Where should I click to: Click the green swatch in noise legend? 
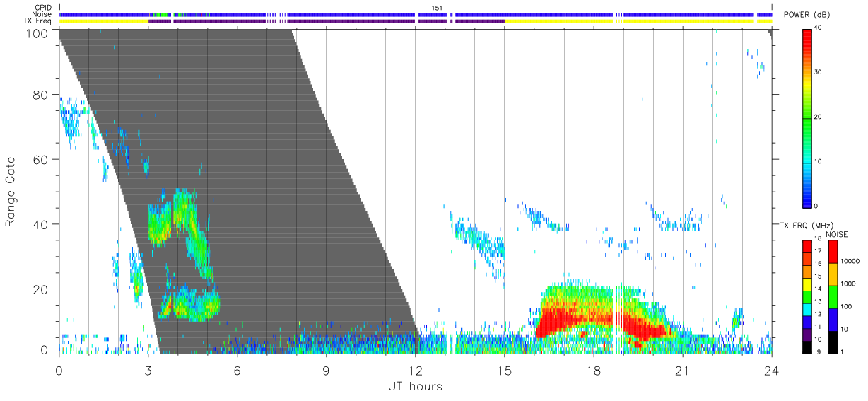[832, 297]
